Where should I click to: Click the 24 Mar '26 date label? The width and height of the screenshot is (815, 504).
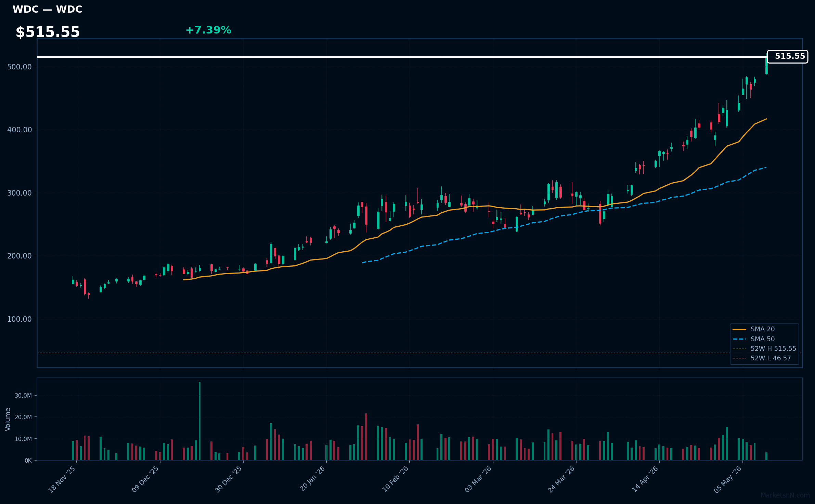click(x=561, y=479)
